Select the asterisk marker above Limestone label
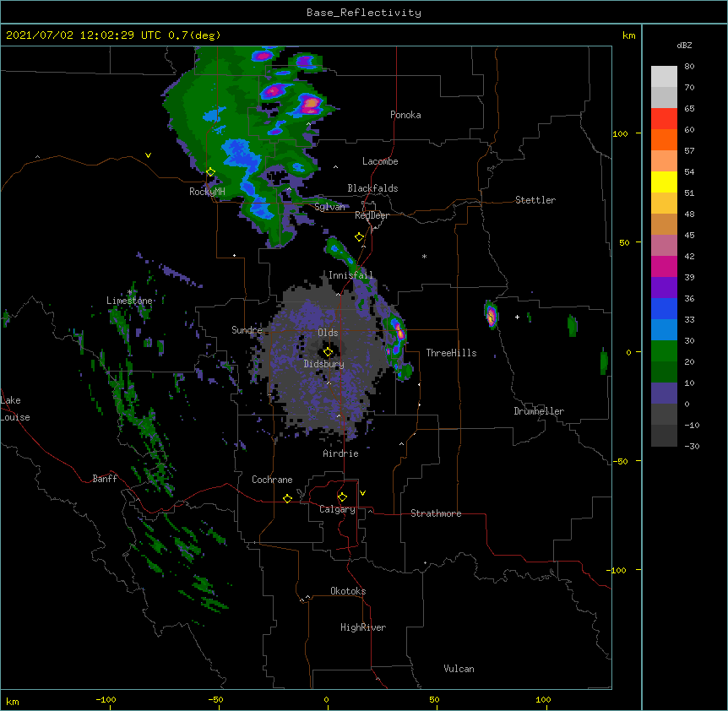Viewport: 728px width, 711px height. coord(129,292)
